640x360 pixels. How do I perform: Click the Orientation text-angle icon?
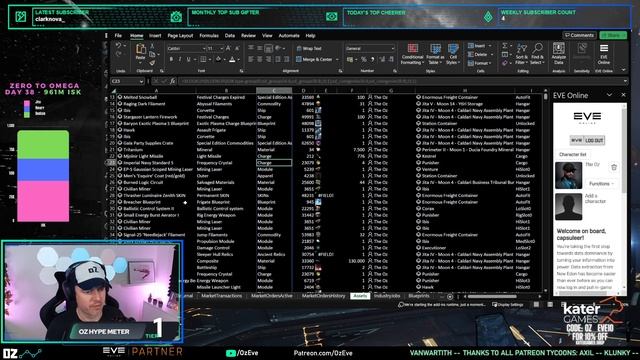tap(278, 48)
